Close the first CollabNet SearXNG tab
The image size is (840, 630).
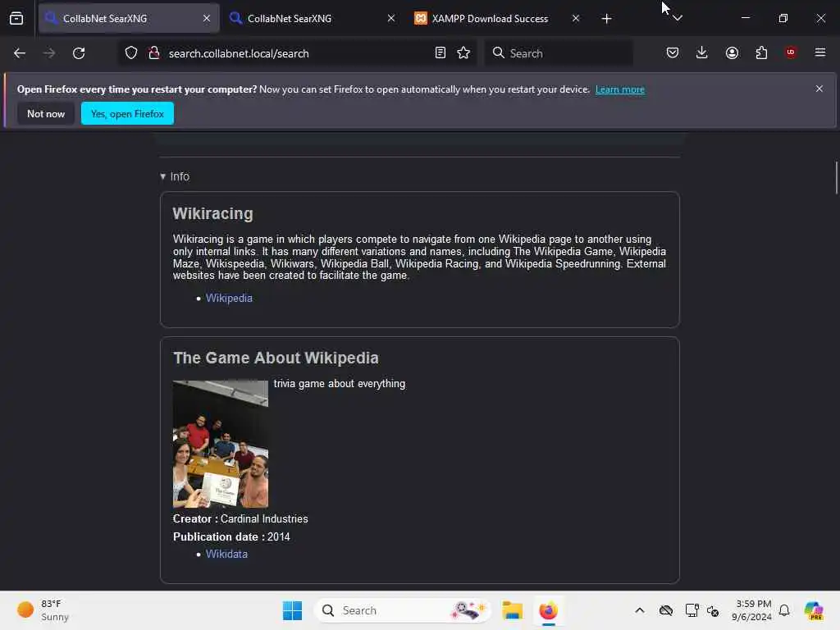click(x=207, y=18)
